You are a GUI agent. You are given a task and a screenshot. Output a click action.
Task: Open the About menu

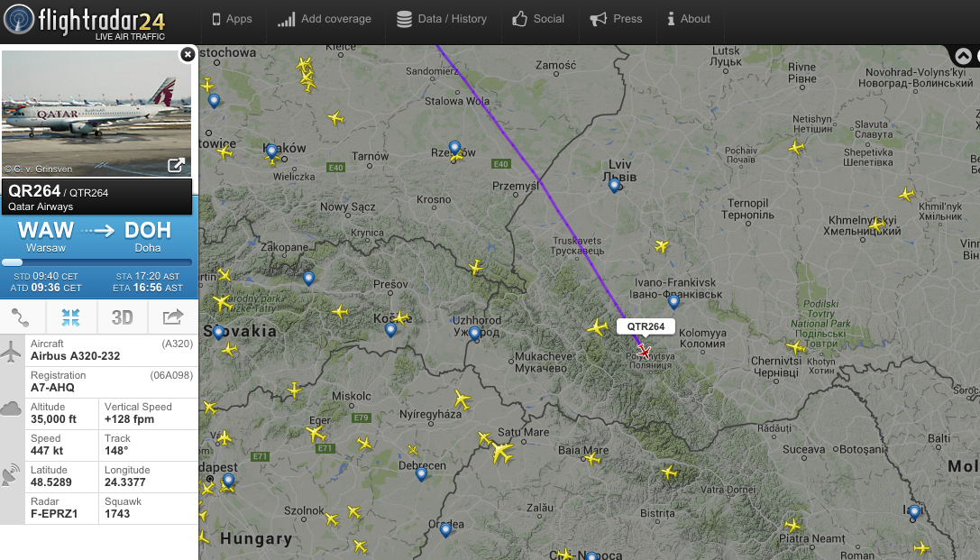(689, 19)
